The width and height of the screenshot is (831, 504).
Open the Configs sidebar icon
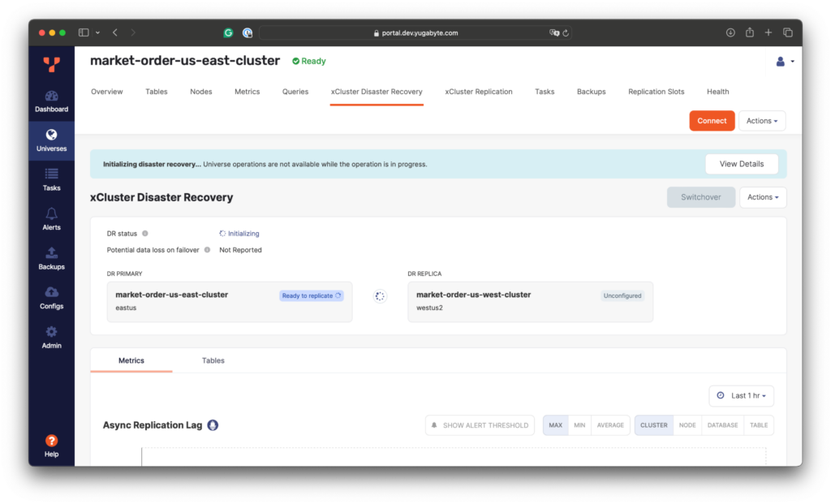pyautogui.click(x=51, y=297)
